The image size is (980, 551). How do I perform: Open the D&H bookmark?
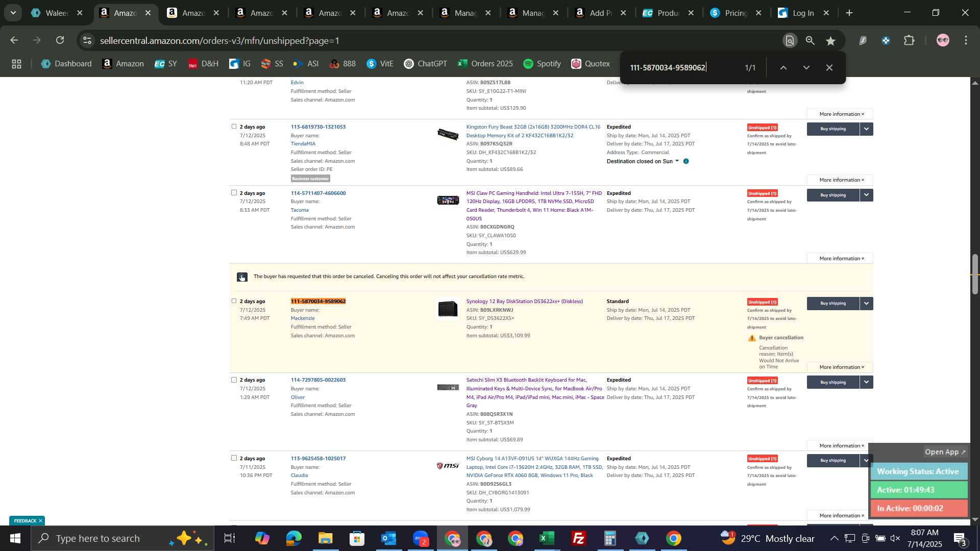[x=203, y=64]
